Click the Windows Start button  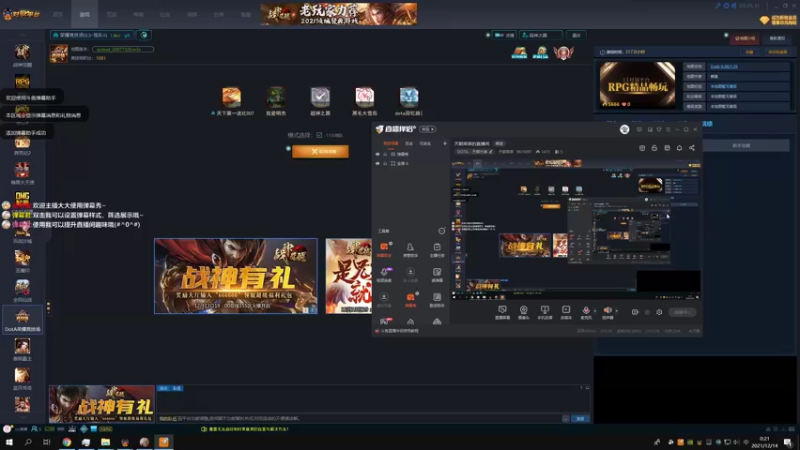9,442
